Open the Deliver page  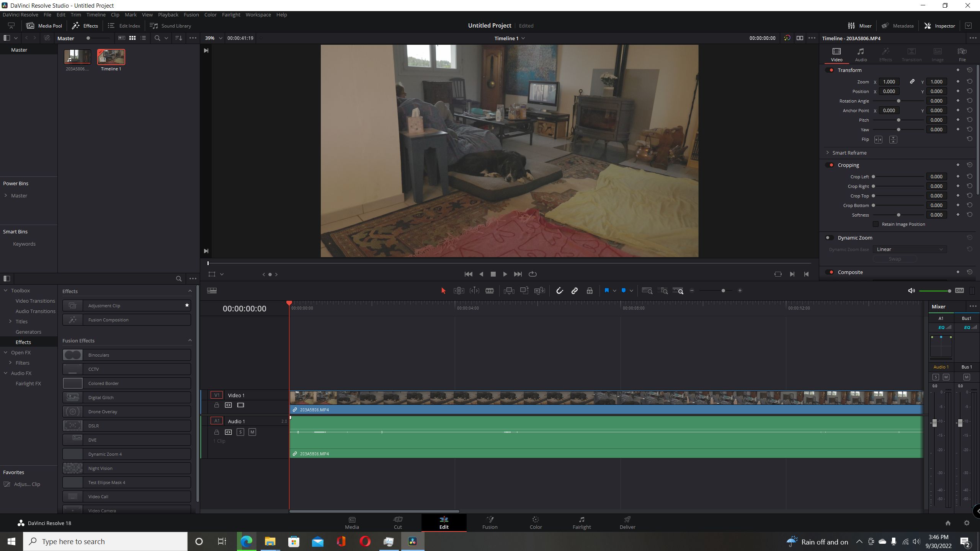pyautogui.click(x=627, y=523)
